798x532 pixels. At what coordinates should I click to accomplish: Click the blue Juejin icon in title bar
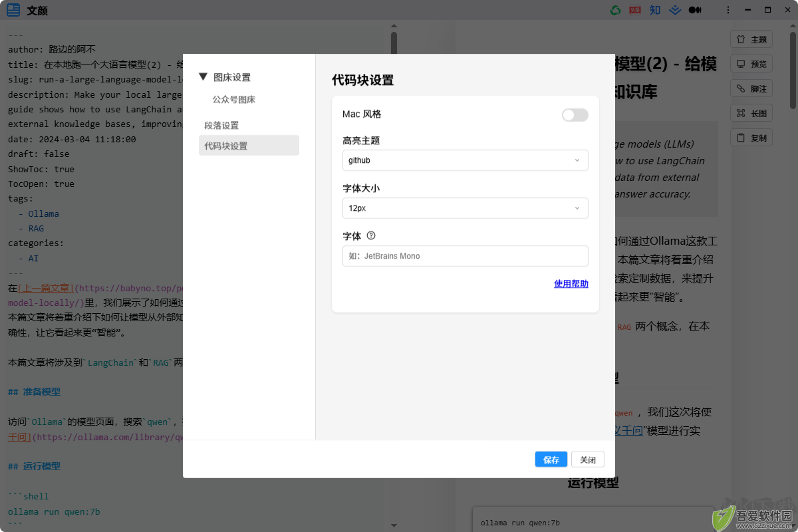[675, 10]
